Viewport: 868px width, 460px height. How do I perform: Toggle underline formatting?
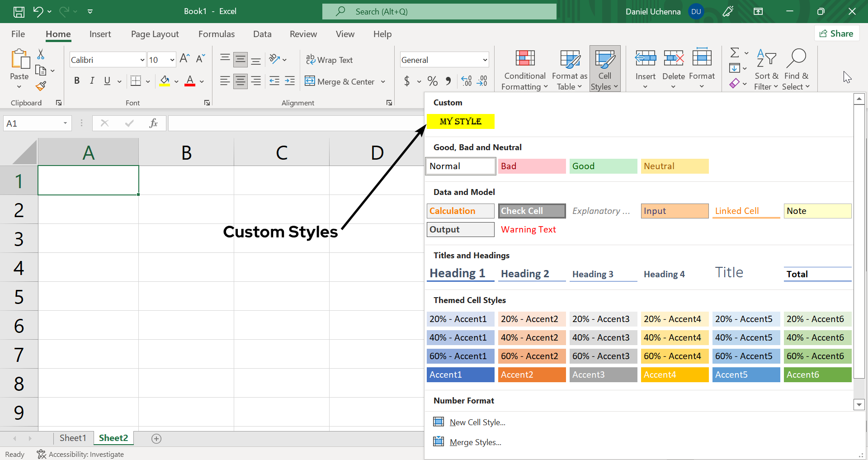click(107, 81)
